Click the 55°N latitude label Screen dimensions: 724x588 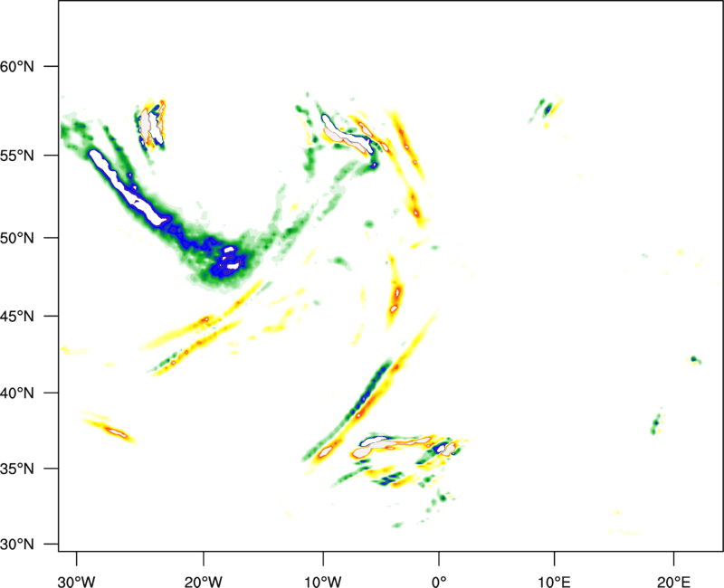pyautogui.click(x=17, y=156)
